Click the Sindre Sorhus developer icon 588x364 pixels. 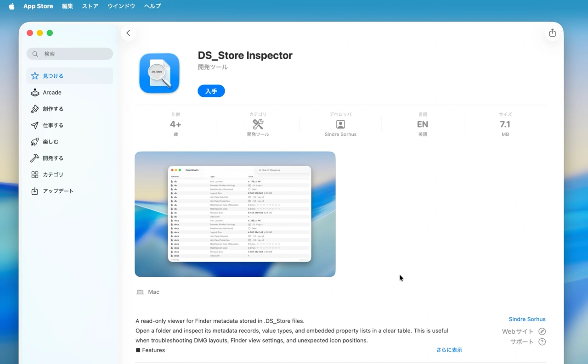(x=340, y=124)
